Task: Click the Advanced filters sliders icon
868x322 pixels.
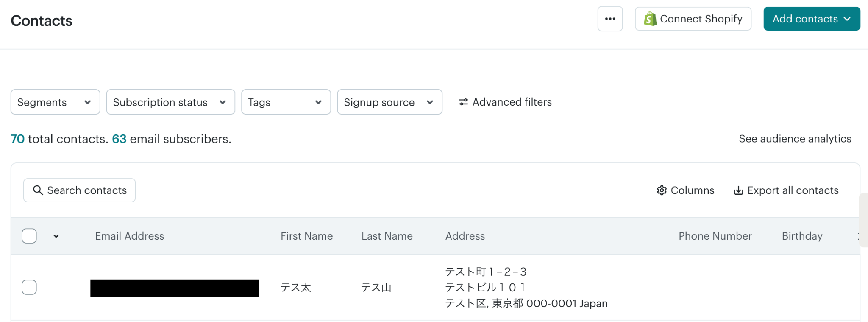Action: tap(463, 102)
